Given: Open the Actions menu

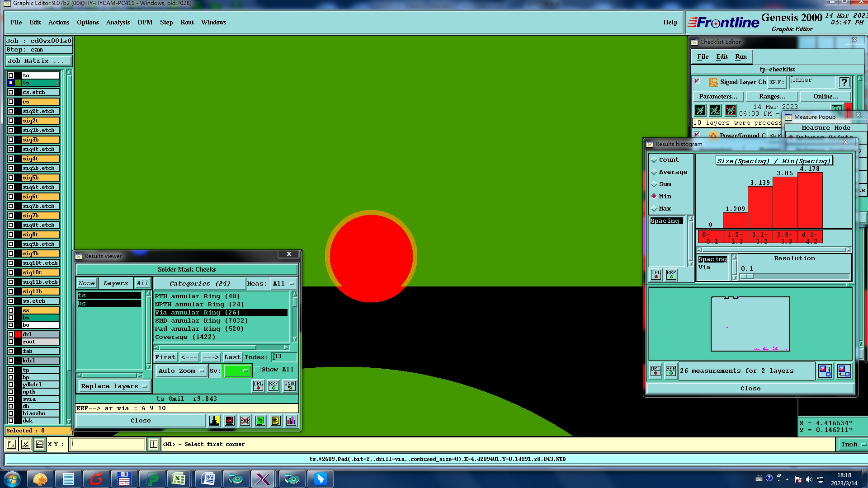Looking at the screenshot, I should 59,23.
